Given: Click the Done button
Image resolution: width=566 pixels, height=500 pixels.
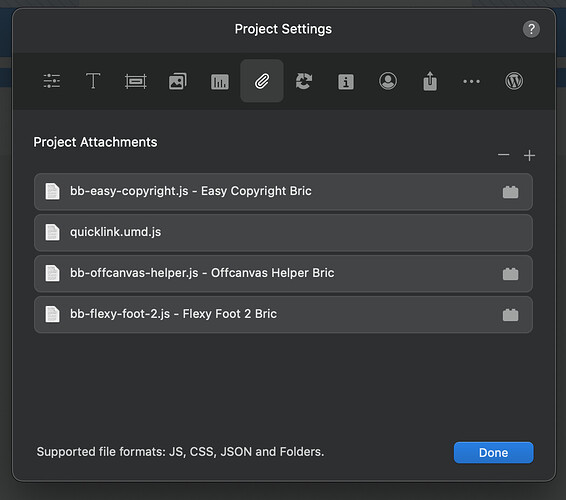Looking at the screenshot, I should pos(493,452).
